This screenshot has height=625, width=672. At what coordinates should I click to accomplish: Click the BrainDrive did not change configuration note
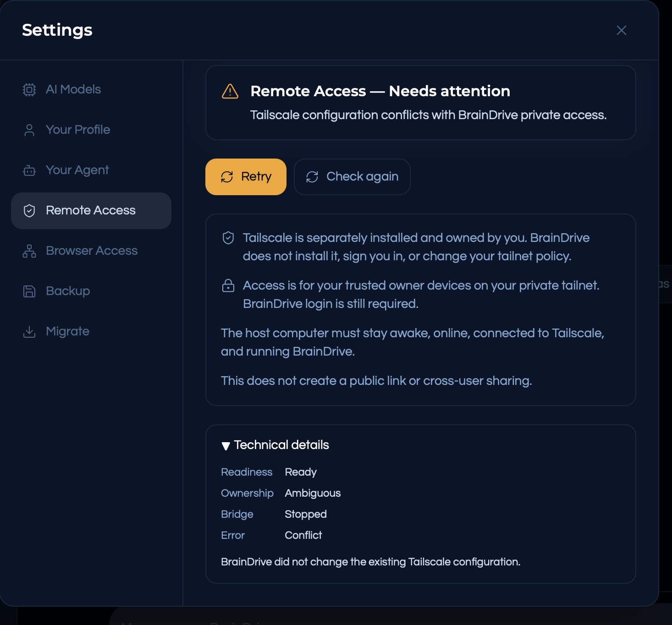[x=370, y=562]
